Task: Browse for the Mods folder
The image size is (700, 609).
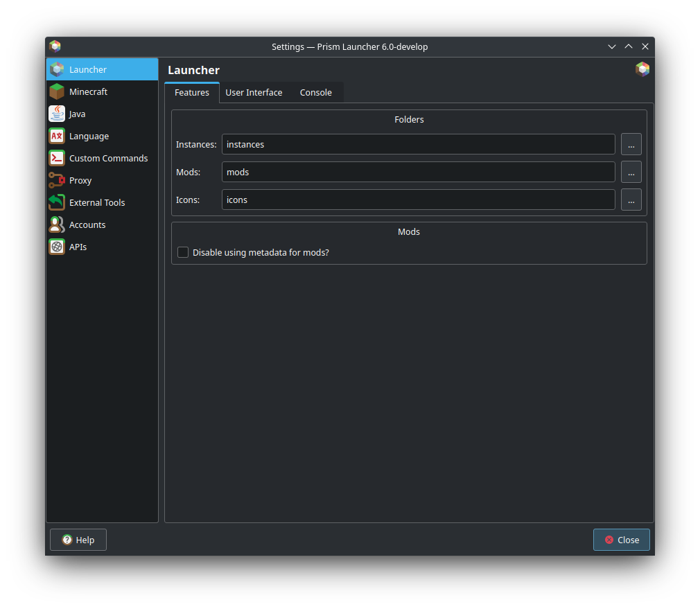Action: [631, 172]
